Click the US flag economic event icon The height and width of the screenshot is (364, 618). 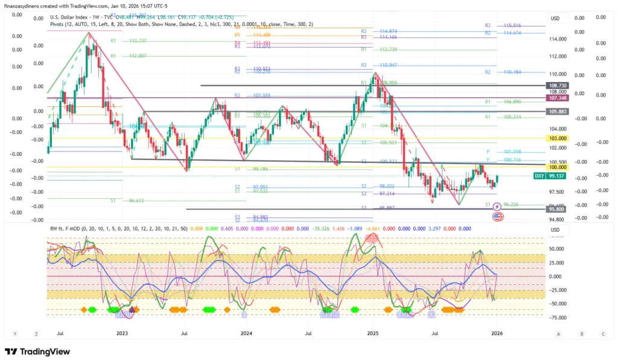click(497, 216)
